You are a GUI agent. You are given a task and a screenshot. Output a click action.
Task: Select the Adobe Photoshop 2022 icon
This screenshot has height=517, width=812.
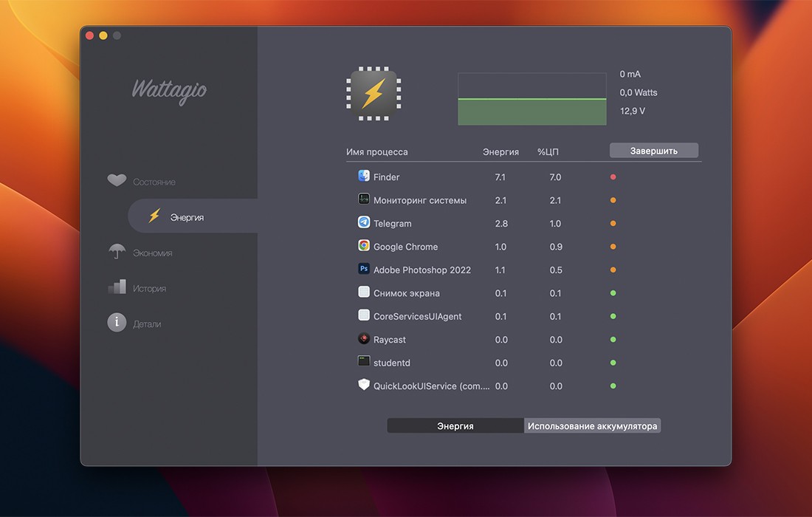363,270
